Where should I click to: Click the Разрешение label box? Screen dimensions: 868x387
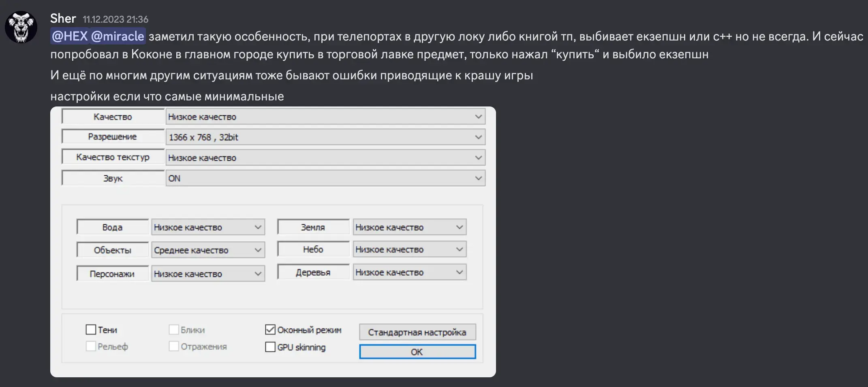113,136
